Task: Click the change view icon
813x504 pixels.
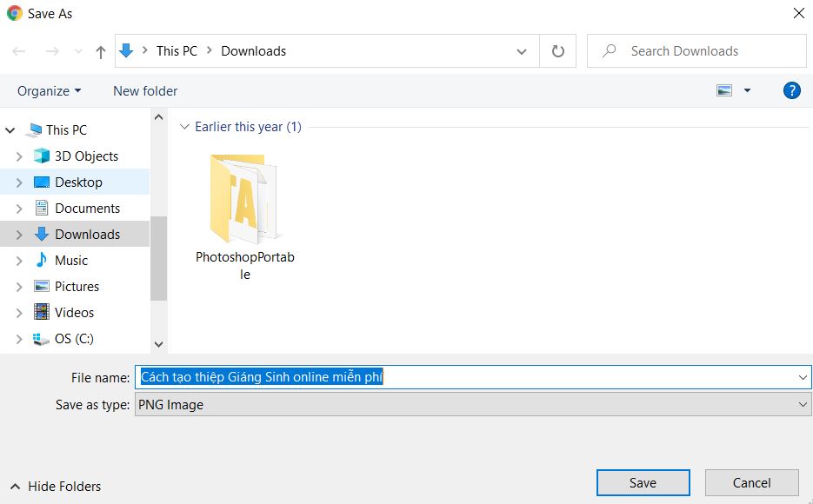Action: click(724, 90)
